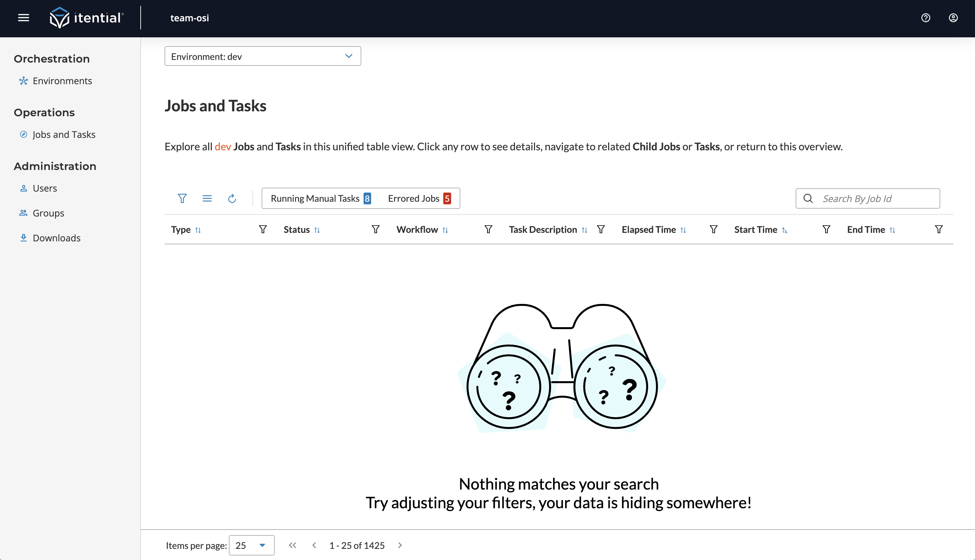This screenshot has height=560, width=975.
Task: Open the Workflow column filter icon
Action: click(488, 230)
